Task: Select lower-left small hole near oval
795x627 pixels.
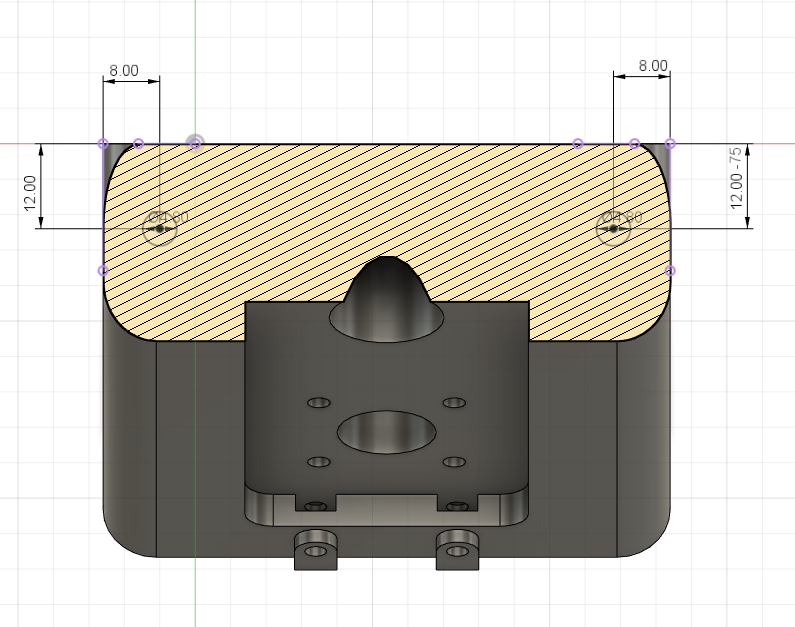Action: [319, 462]
